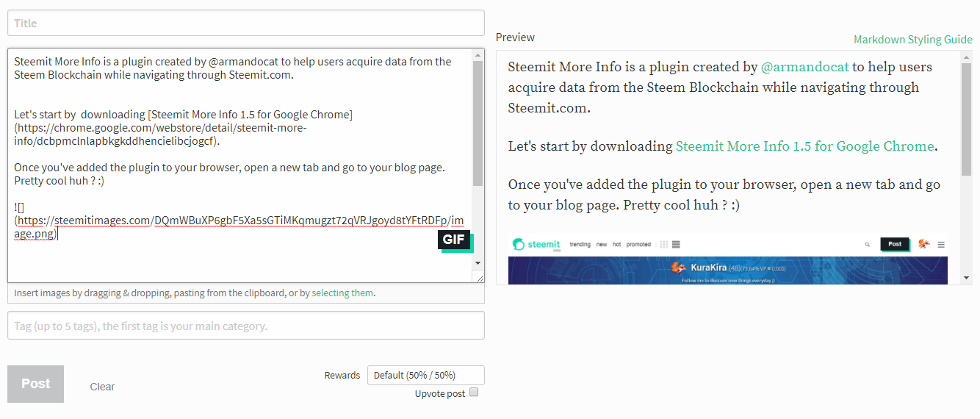980x419 pixels.
Task: Click the Clear link
Action: [x=102, y=387]
